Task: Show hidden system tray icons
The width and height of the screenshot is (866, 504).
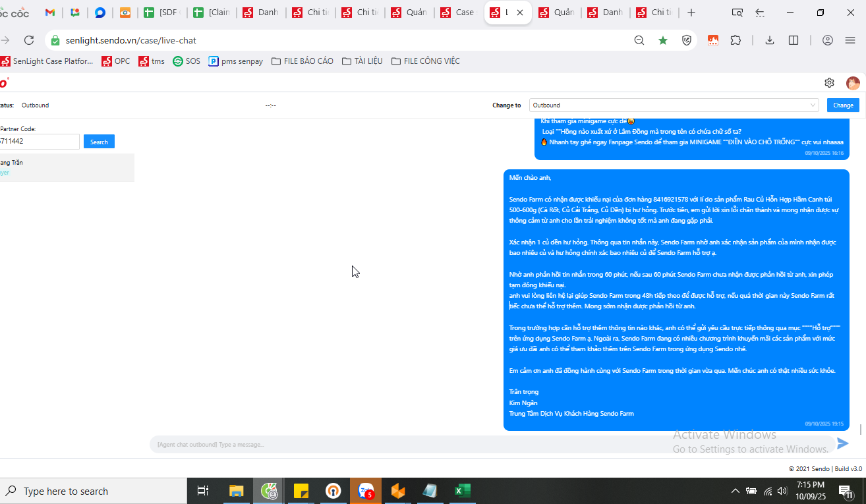Action: 736,491
